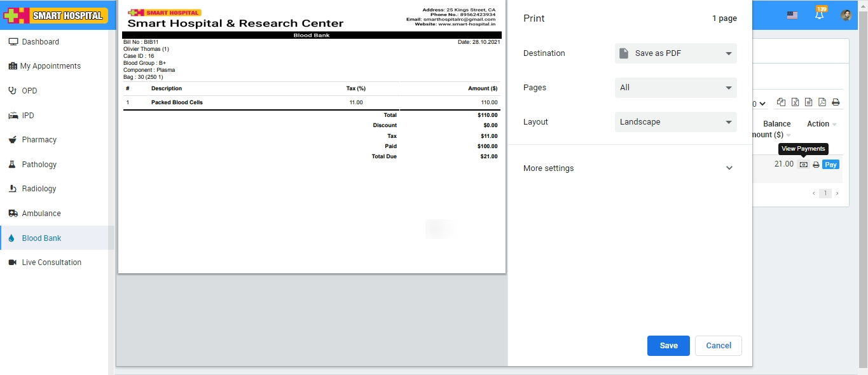The width and height of the screenshot is (868, 375).
Task: Open Pharmacy from the sidebar
Action: point(39,140)
